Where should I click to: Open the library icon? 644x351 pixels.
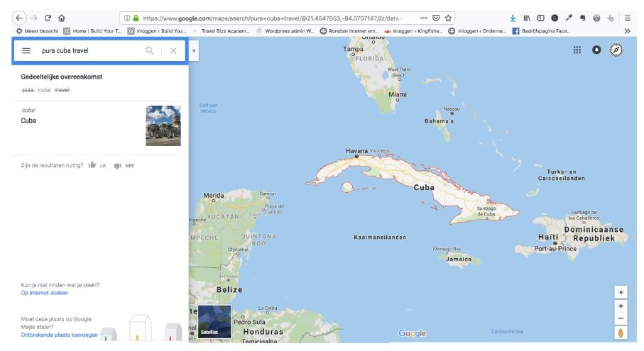pyautogui.click(x=527, y=18)
